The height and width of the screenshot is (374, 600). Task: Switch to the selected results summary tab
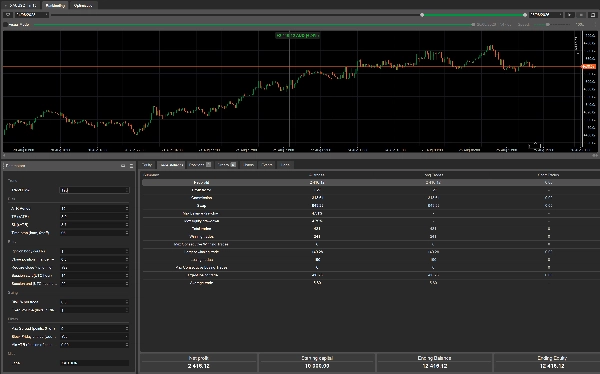[171, 165]
